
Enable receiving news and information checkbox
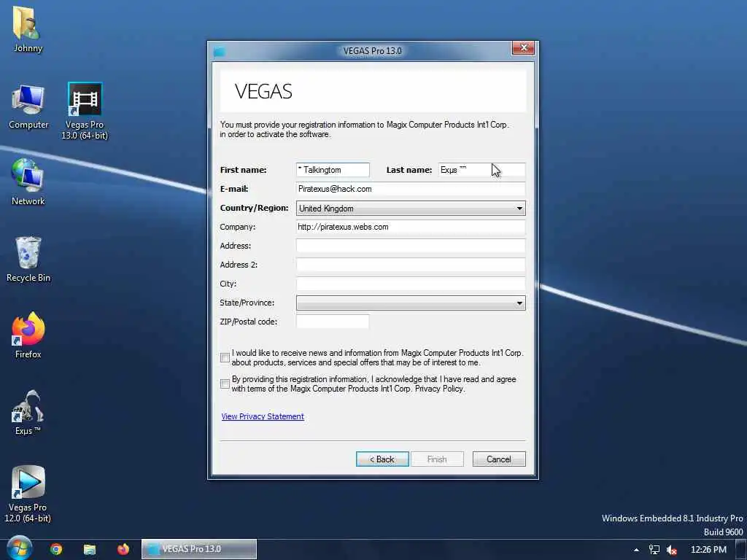coord(225,357)
